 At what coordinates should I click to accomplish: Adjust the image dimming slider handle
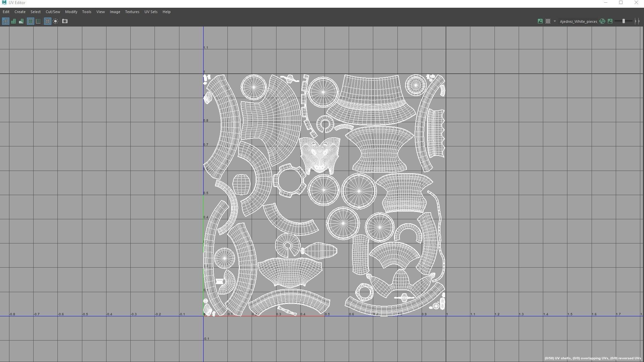(624, 21)
